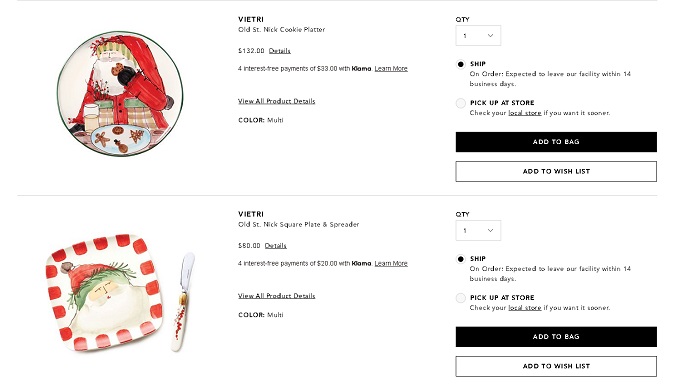View all product details for the Cookie Platter
This screenshot has width=700, height=386.
coord(277,101)
